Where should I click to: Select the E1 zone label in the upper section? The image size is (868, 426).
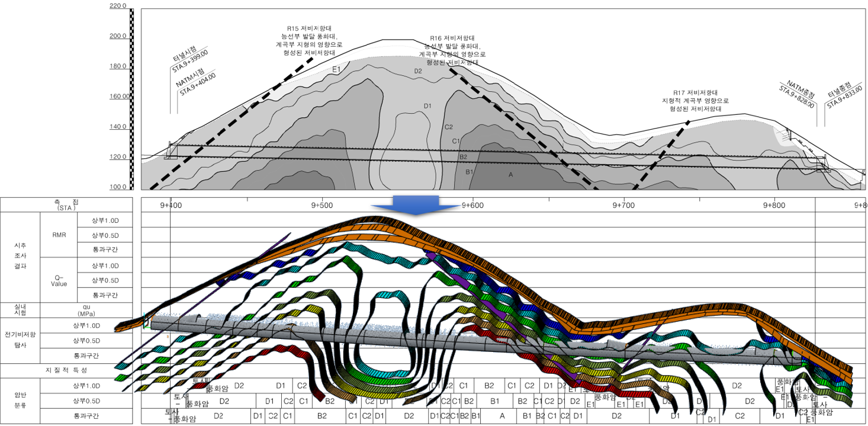coord(336,70)
